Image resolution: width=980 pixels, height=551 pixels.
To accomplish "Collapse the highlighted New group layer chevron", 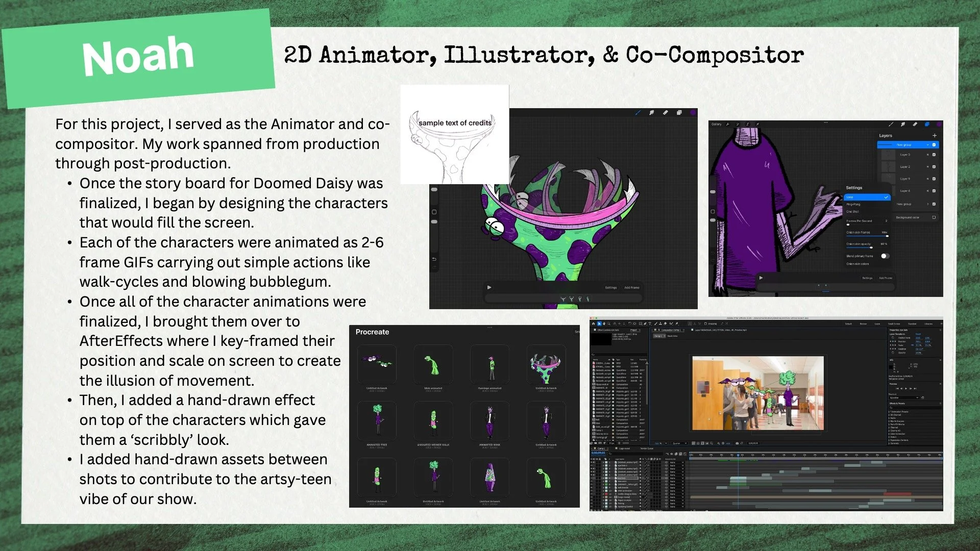I will [928, 145].
